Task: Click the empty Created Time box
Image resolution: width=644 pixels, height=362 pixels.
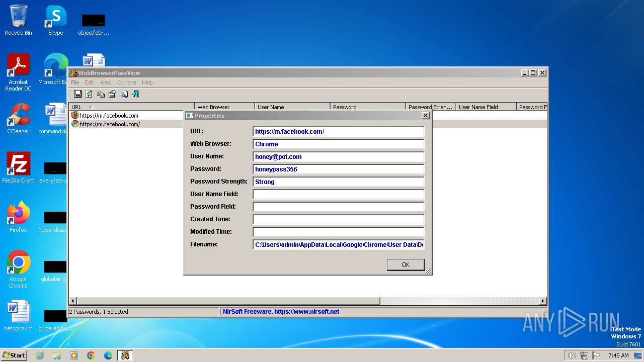Action: (x=339, y=220)
